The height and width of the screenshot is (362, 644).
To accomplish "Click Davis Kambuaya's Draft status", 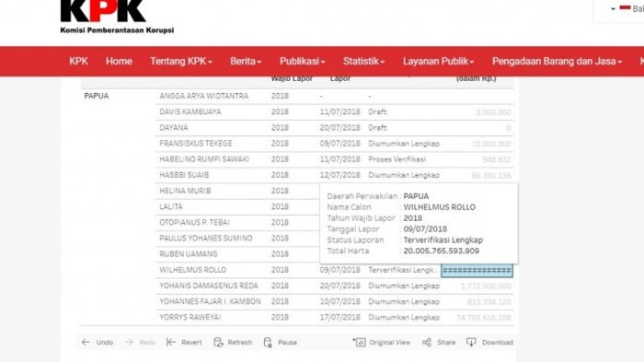I will [x=377, y=111].
